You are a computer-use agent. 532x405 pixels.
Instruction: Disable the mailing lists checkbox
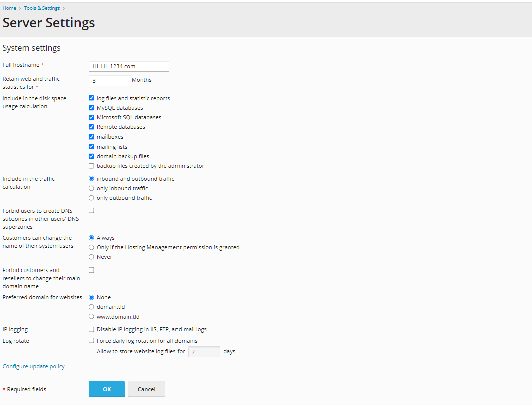(x=91, y=146)
